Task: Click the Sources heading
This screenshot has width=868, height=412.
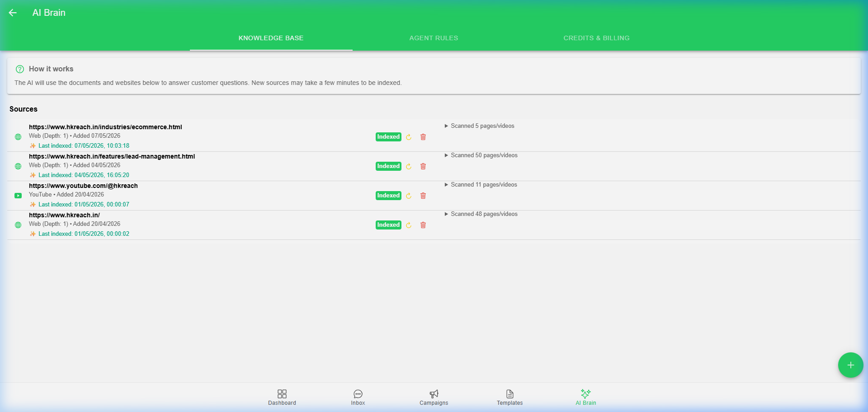Action: (24, 109)
